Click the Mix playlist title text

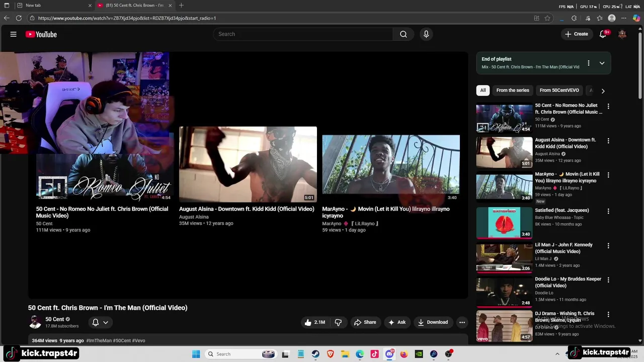530,67
